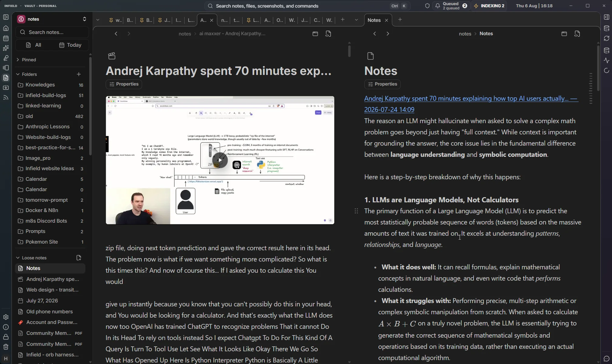Screen dimensions: 612x364
Task: Click the Notes pane vertical scrollbar
Action: click(598, 68)
